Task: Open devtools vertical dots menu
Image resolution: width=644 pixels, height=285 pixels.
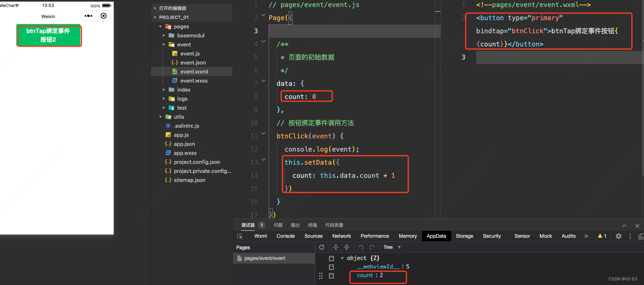Action: coord(630,236)
